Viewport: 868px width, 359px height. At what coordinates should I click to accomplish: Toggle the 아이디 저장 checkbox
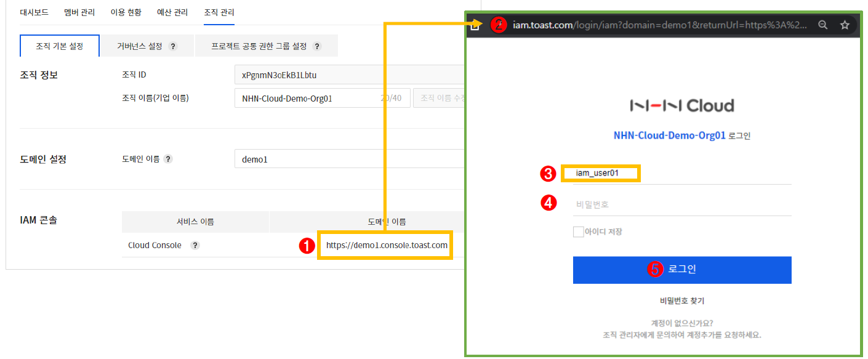click(578, 232)
